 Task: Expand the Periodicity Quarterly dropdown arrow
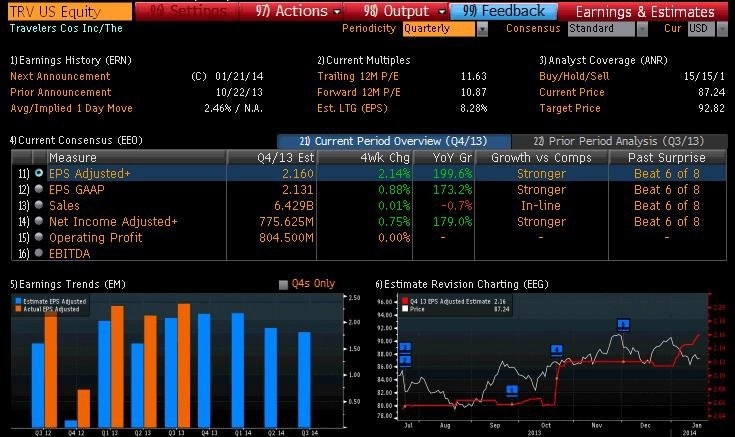482,29
